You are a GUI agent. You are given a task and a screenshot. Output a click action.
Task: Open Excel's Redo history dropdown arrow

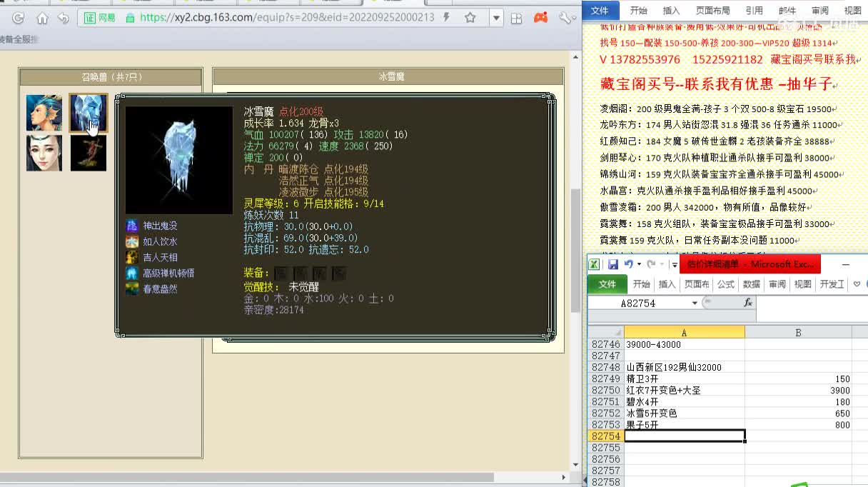pyautogui.click(x=661, y=264)
